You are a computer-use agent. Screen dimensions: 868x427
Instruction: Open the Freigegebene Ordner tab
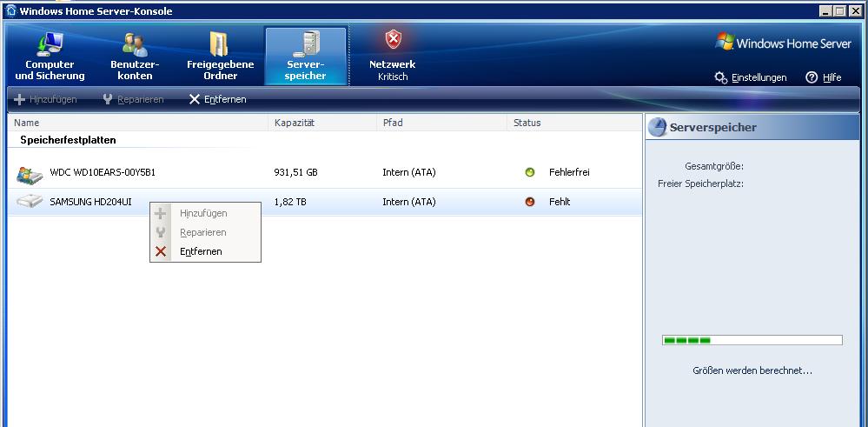point(220,56)
